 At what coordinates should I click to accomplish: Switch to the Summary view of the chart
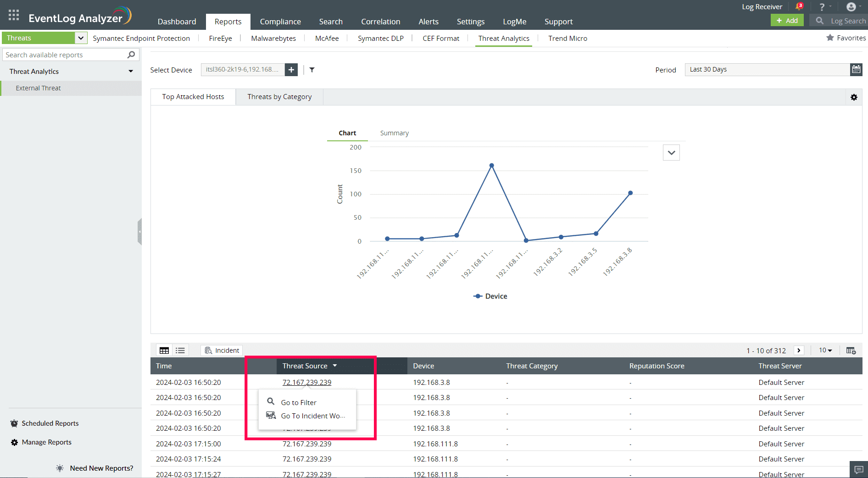pos(394,133)
